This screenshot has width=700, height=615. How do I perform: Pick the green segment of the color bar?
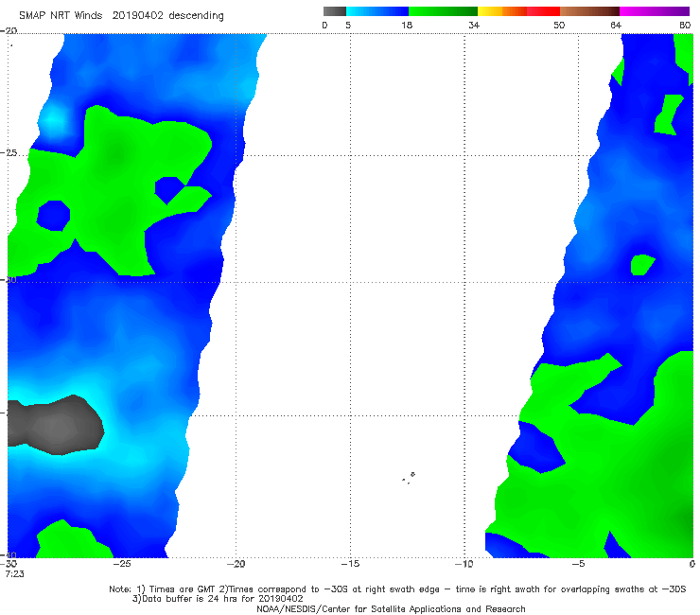[444, 11]
